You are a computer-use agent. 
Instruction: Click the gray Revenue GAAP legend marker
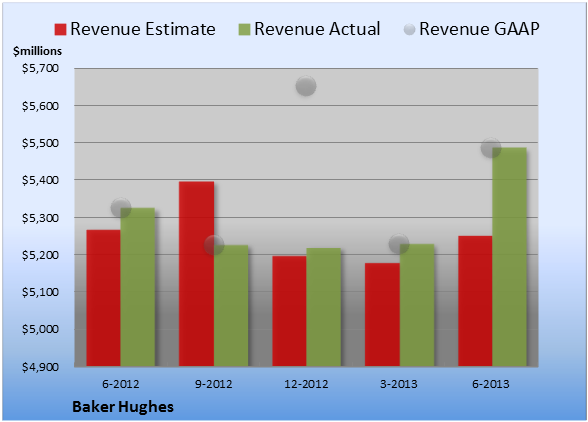pyautogui.click(x=410, y=29)
